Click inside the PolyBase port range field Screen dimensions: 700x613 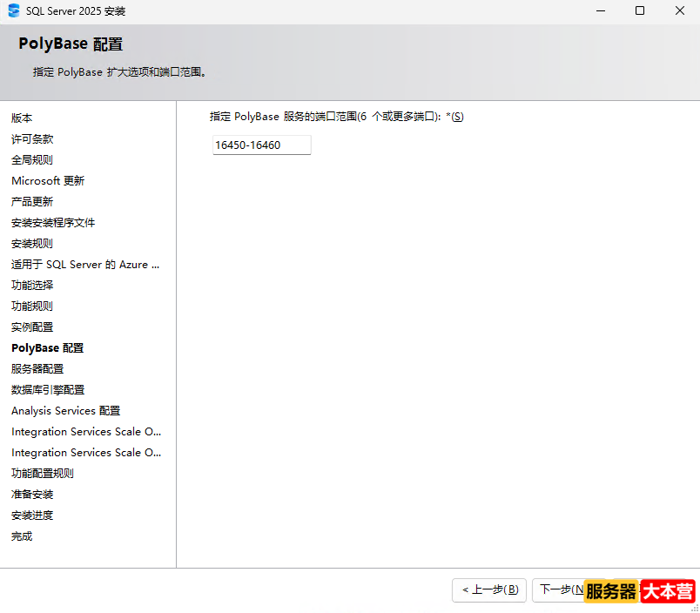pyautogui.click(x=261, y=145)
